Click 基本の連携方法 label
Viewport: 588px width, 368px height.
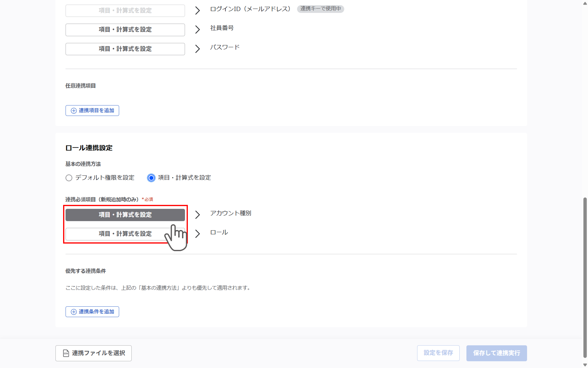tap(83, 164)
